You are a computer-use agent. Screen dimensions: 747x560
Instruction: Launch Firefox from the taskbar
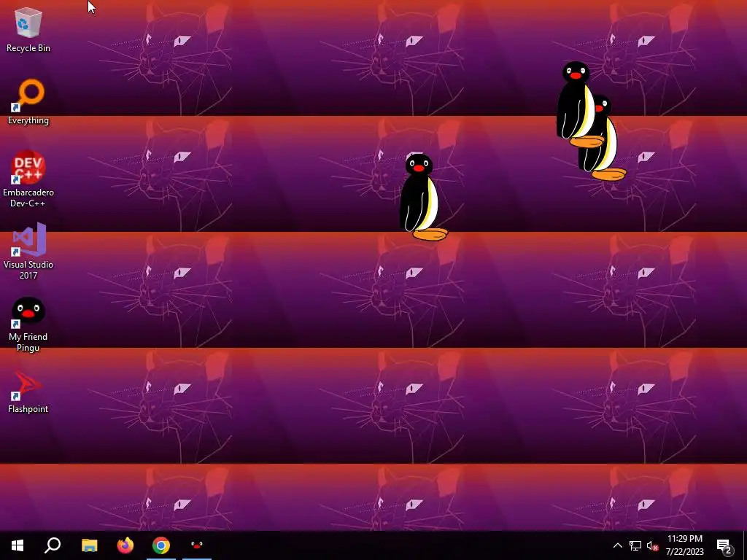(125, 545)
